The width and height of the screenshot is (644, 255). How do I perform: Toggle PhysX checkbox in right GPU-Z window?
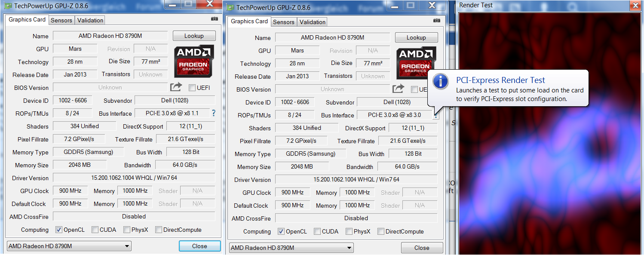tap(349, 231)
